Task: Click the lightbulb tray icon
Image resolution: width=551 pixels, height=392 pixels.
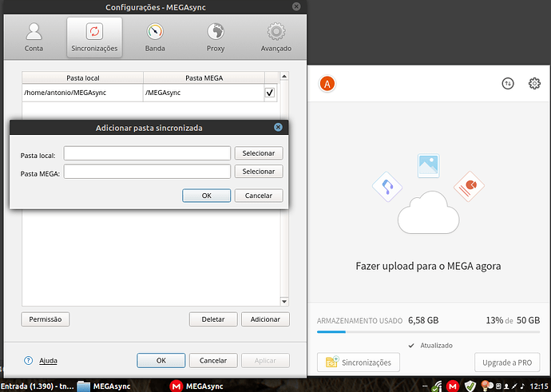Action: pyautogui.click(x=486, y=386)
